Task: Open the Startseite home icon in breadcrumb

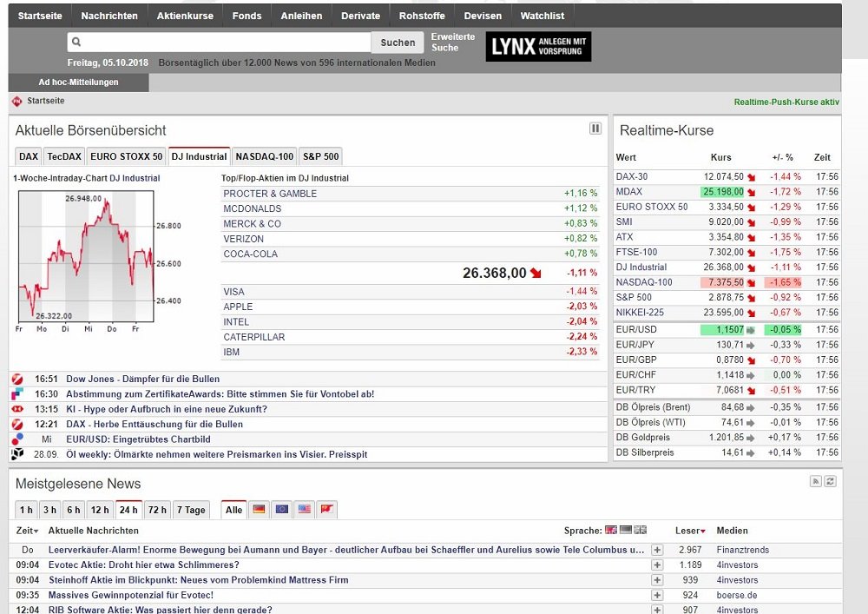Action: [x=16, y=102]
